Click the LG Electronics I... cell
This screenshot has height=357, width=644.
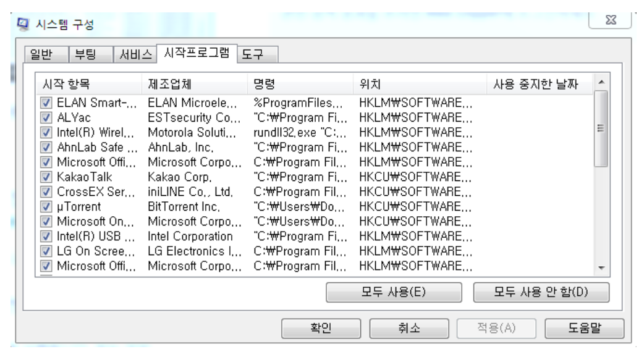(194, 251)
